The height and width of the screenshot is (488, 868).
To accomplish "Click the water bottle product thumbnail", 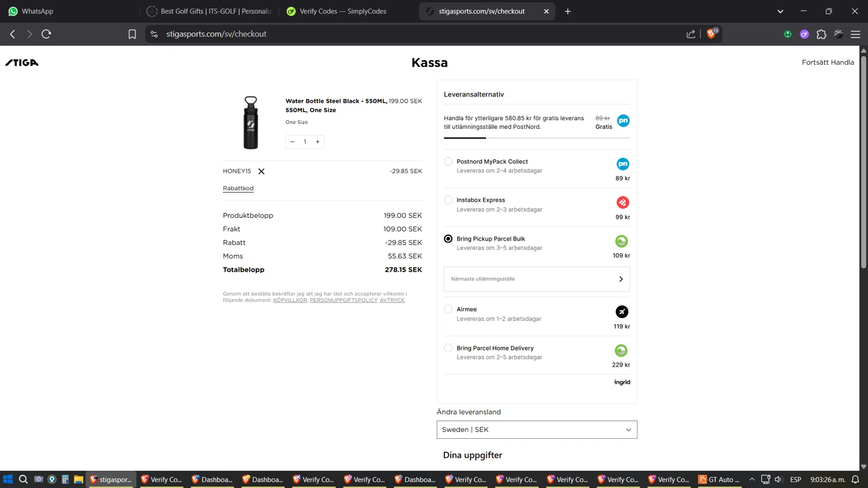I will [x=251, y=123].
